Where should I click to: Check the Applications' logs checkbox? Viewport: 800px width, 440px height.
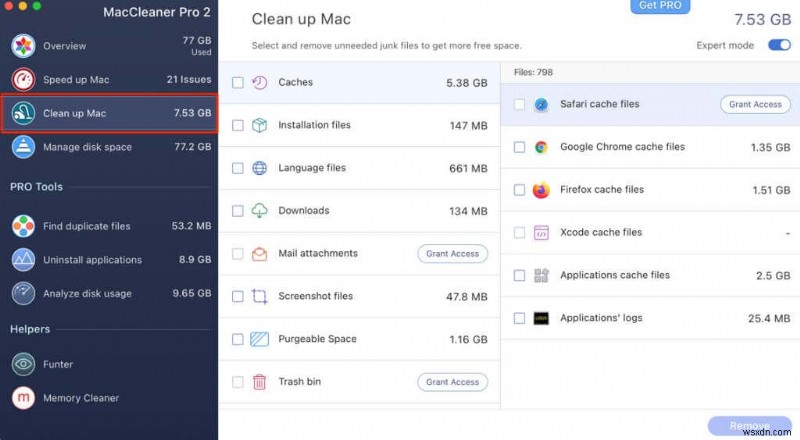pyautogui.click(x=519, y=319)
